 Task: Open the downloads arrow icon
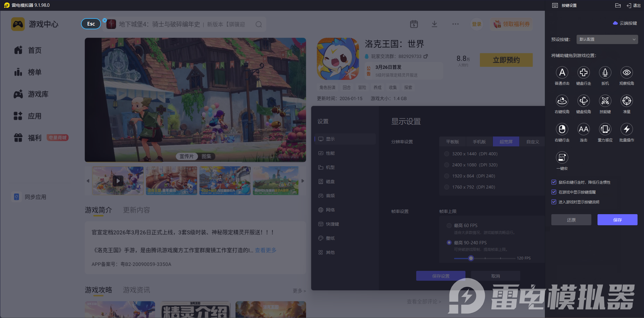(x=434, y=24)
